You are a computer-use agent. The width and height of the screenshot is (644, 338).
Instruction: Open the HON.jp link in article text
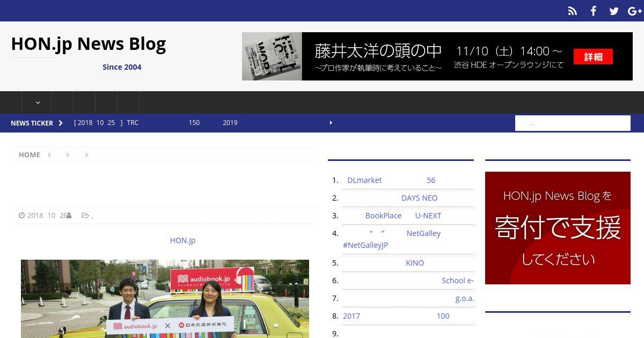[182, 240]
